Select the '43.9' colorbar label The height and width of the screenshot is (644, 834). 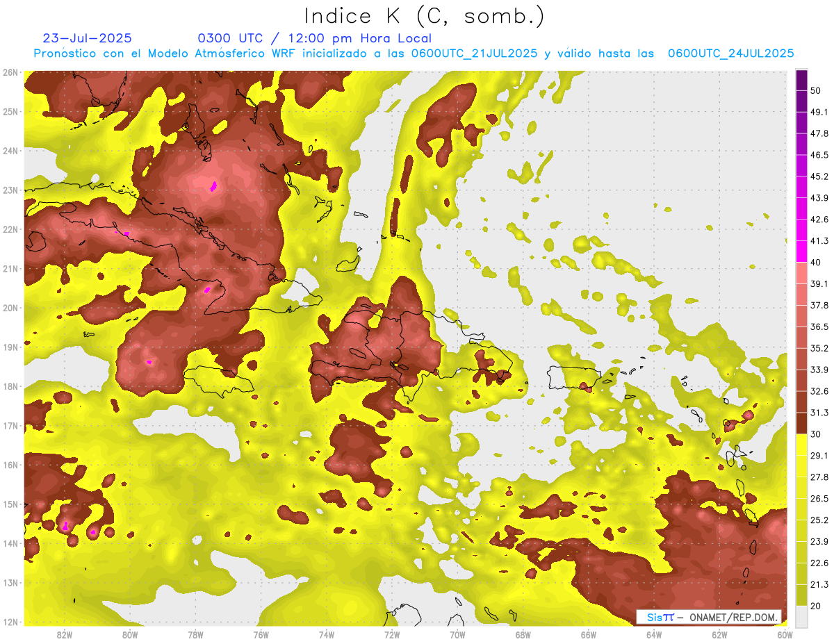tap(819, 198)
